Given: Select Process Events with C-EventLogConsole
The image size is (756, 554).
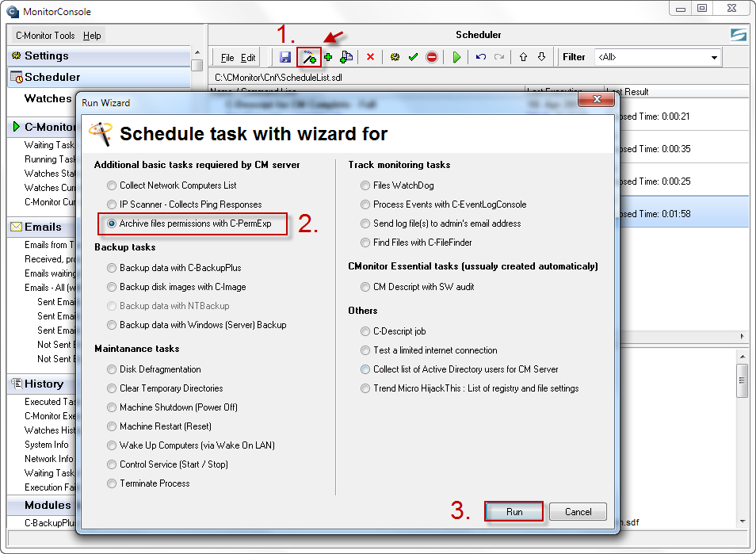Looking at the screenshot, I should [x=444, y=204].
